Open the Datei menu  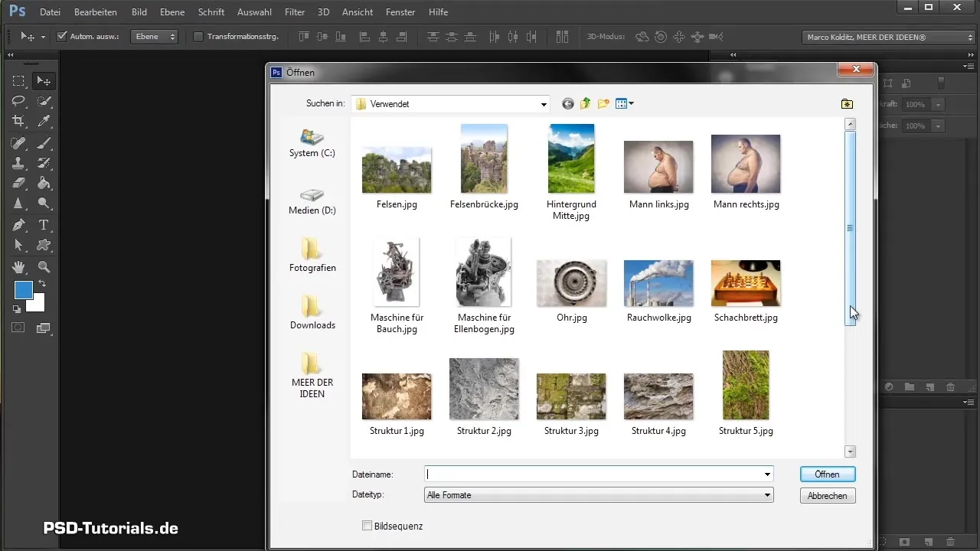pos(50,12)
